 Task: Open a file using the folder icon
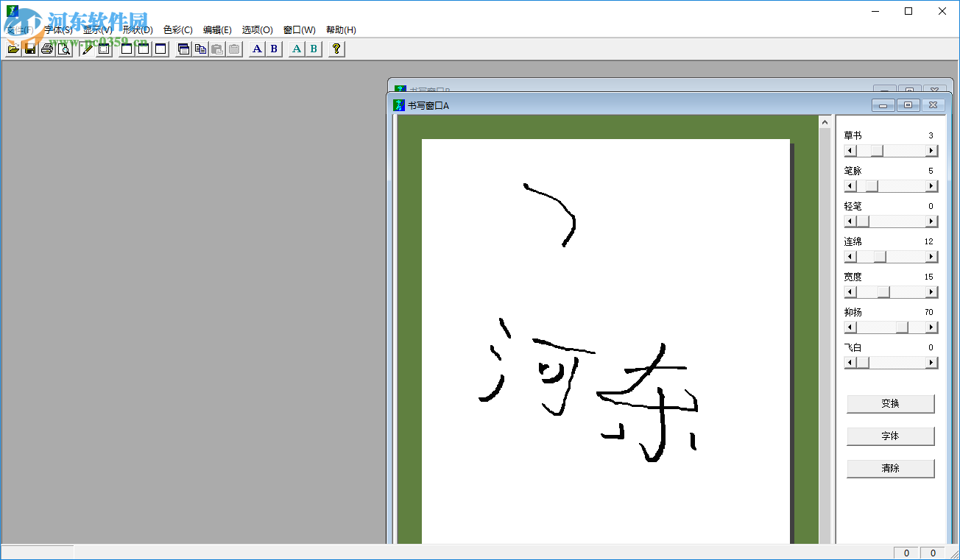13,49
